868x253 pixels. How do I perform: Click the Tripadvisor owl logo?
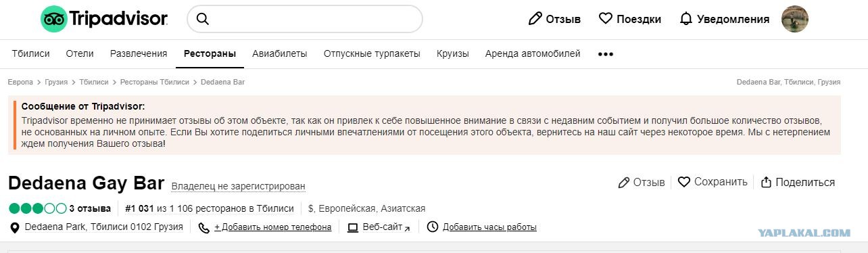click(53, 19)
